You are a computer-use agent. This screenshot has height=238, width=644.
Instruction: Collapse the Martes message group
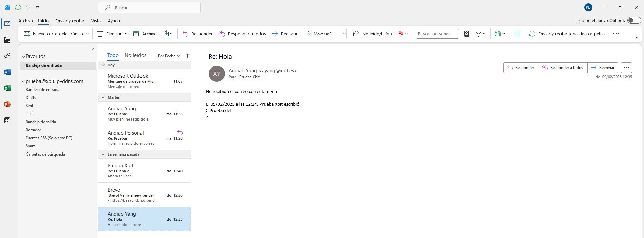pyautogui.click(x=103, y=97)
